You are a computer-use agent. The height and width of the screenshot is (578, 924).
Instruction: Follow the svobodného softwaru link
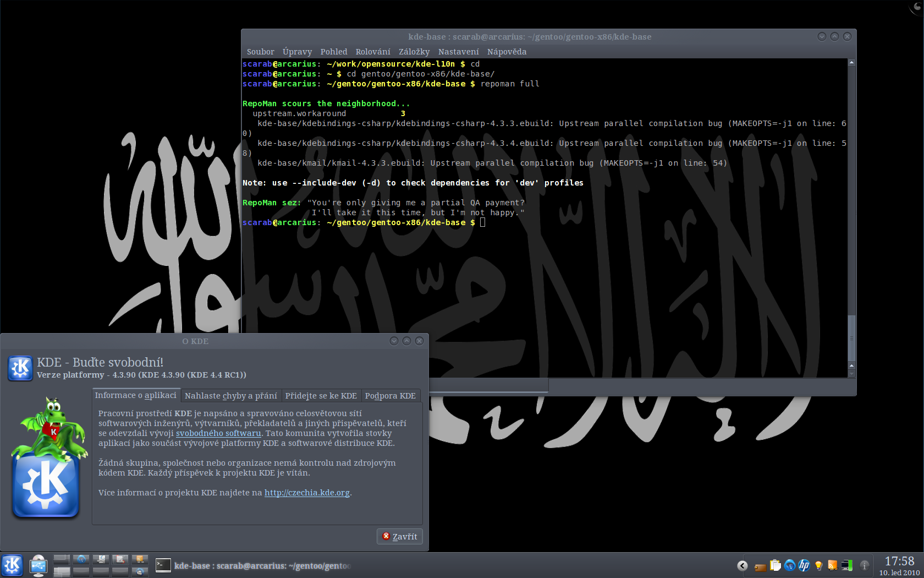coord(218,433)
